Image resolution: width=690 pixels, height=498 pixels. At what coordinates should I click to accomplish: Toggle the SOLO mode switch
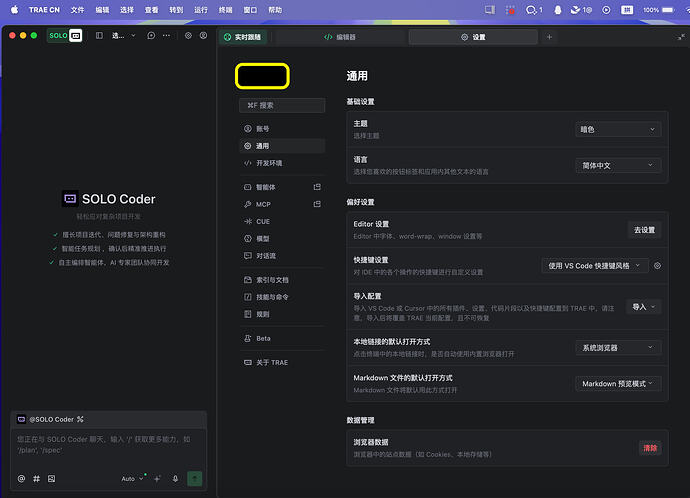click(x=65, y=36)
